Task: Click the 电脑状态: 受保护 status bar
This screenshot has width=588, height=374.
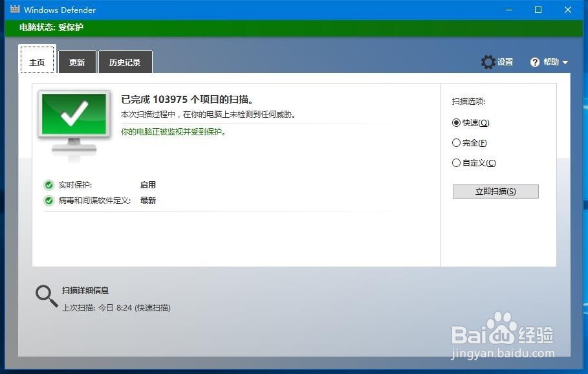Action: point(294,27)
